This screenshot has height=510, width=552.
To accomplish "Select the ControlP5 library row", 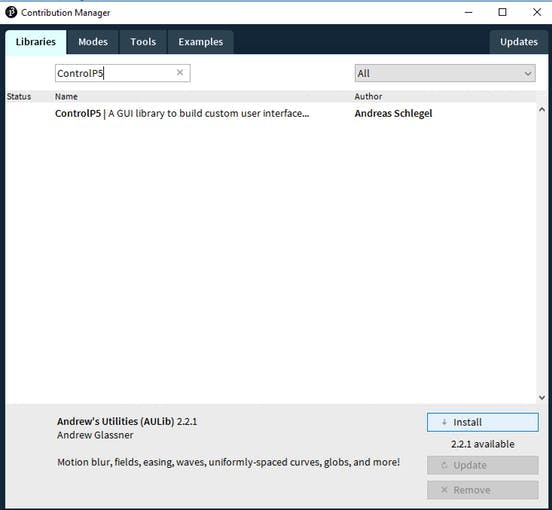I will (x=271, y=113).
